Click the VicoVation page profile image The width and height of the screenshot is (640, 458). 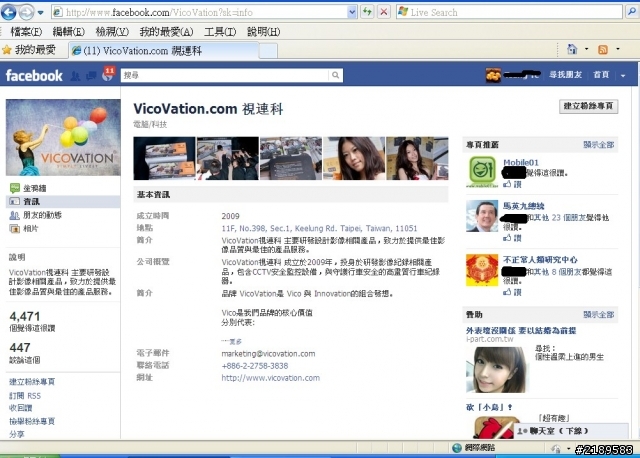(63, 138)
